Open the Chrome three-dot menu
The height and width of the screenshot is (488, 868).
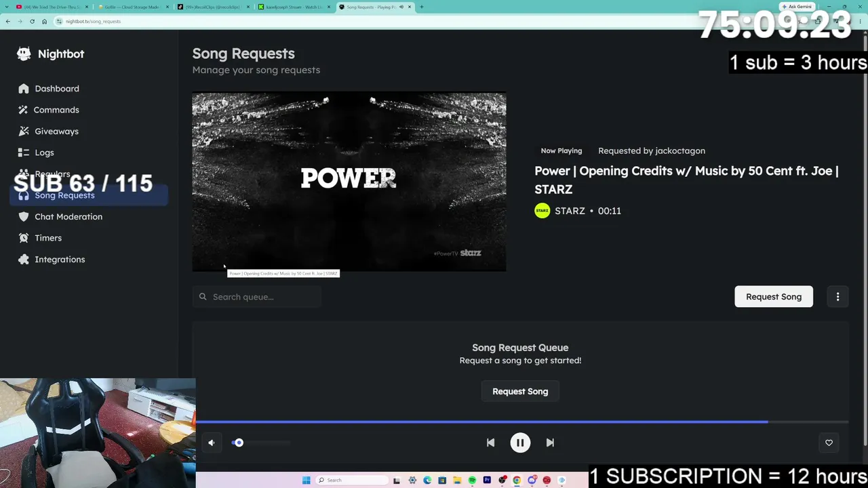[x=861, y=21]
